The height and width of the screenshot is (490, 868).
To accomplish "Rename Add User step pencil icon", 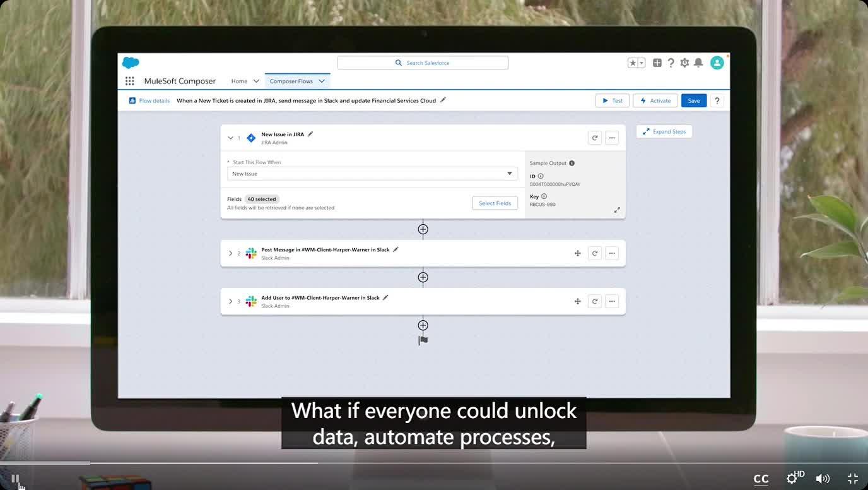I will (385, 297).
